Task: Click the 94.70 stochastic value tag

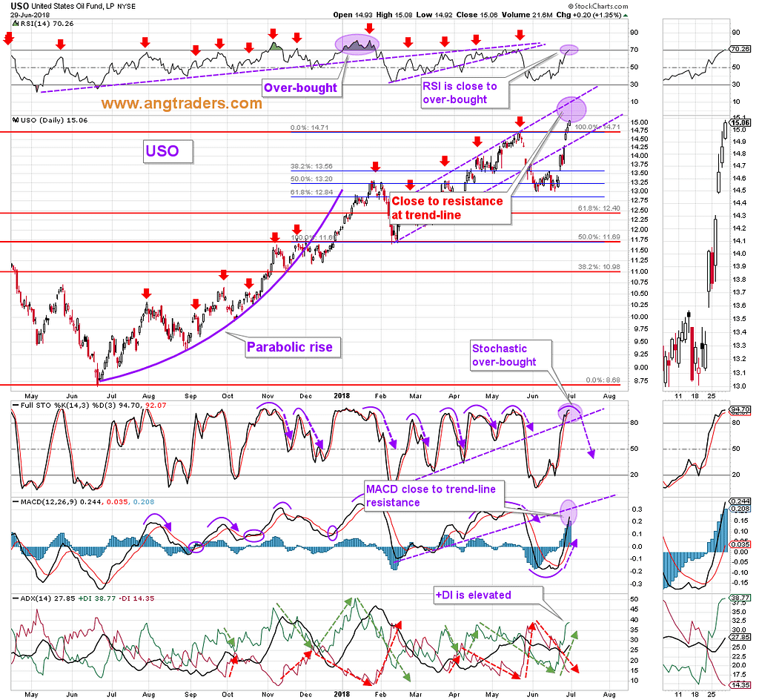Action: (740, 409)
